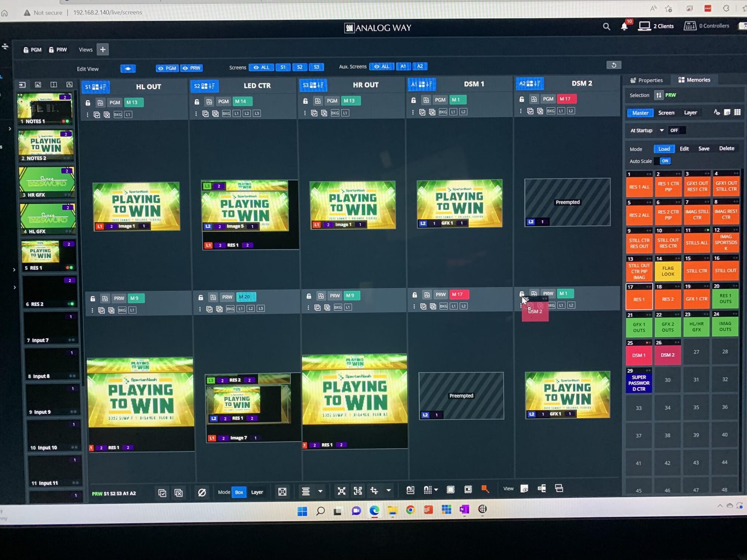Screen dimensions: 747x560
Task: Switch to the Properties tab
Action: [x=647, y=80]
